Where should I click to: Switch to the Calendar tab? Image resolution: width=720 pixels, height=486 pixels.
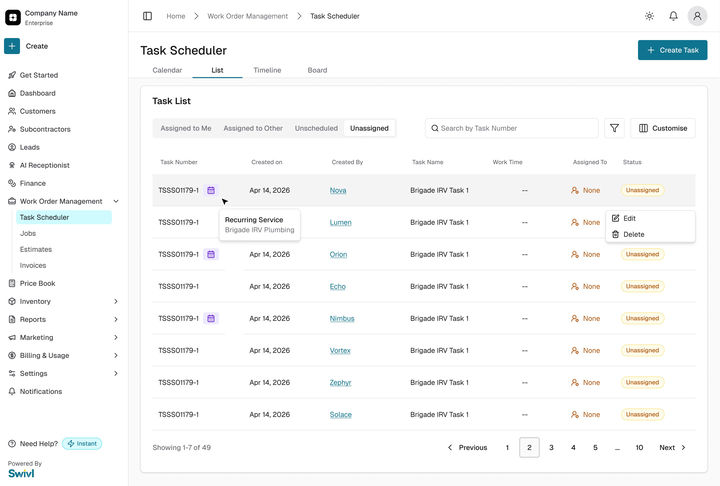click(167, 70)
